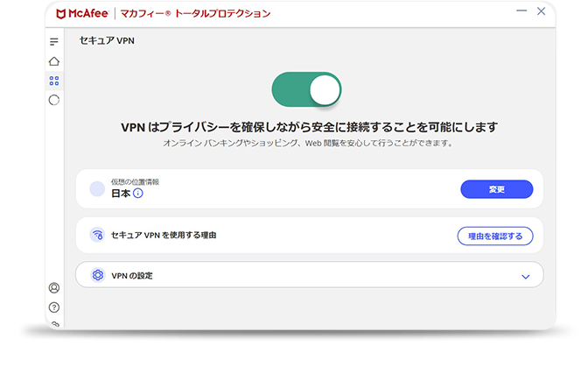588x367 pixels.
Task: Open the help question mark icon
Action: point(54,307)
